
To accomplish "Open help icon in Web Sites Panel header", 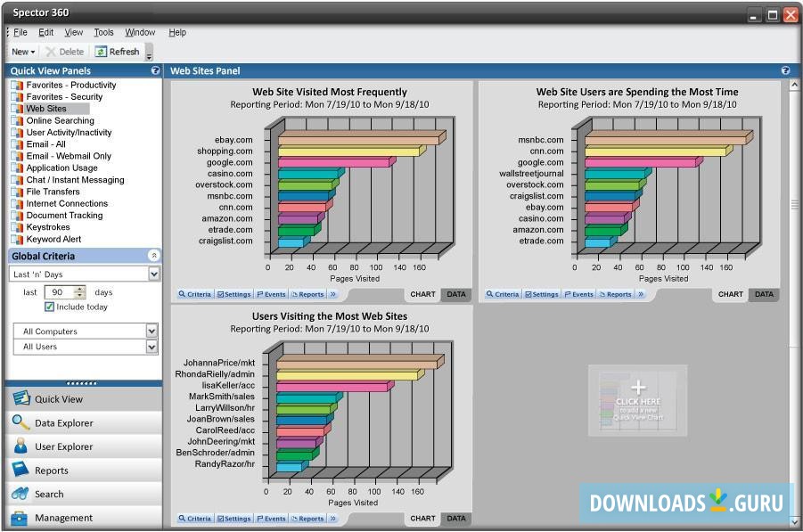I will coord(785,70).
